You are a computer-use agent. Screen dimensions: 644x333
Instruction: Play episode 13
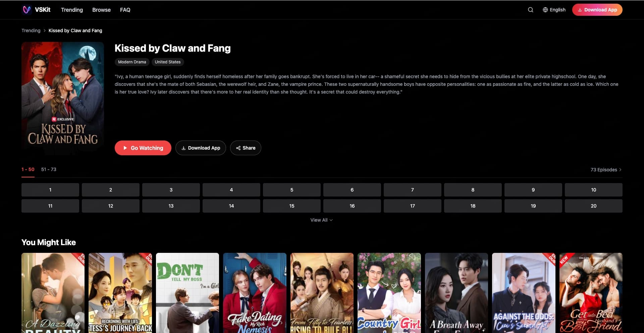click(171, 206)
